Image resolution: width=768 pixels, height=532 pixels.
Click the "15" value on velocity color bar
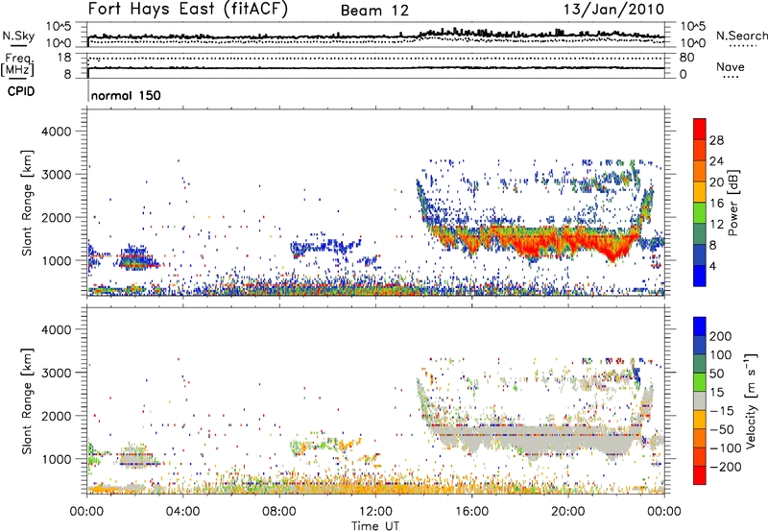[716, 393]
